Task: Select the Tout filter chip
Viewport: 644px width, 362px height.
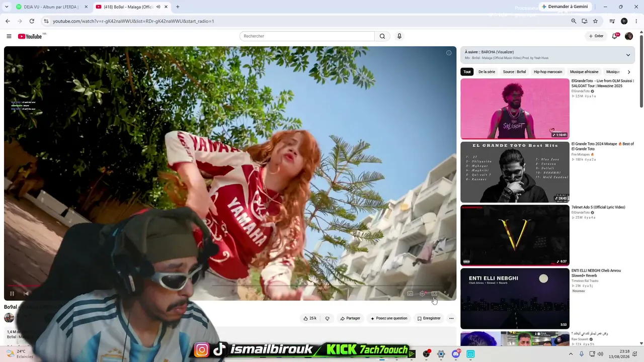Action: click(467, 72)
